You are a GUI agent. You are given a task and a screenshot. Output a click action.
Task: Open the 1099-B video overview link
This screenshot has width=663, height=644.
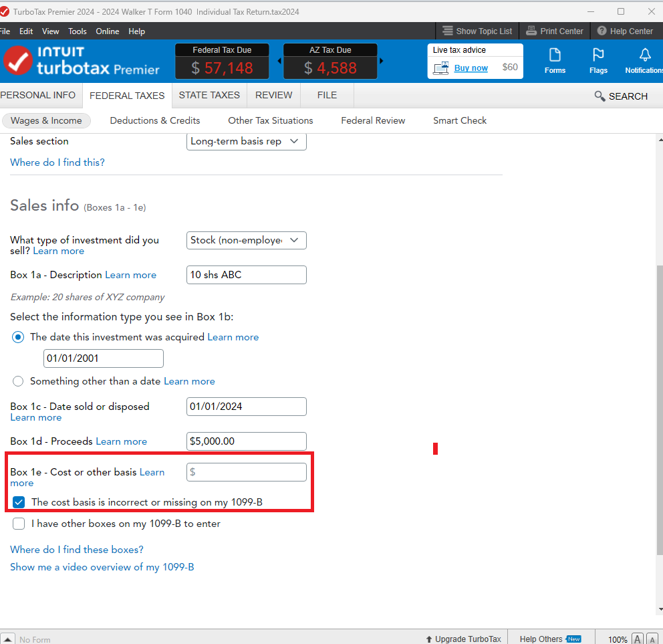[x=102, y=567]
